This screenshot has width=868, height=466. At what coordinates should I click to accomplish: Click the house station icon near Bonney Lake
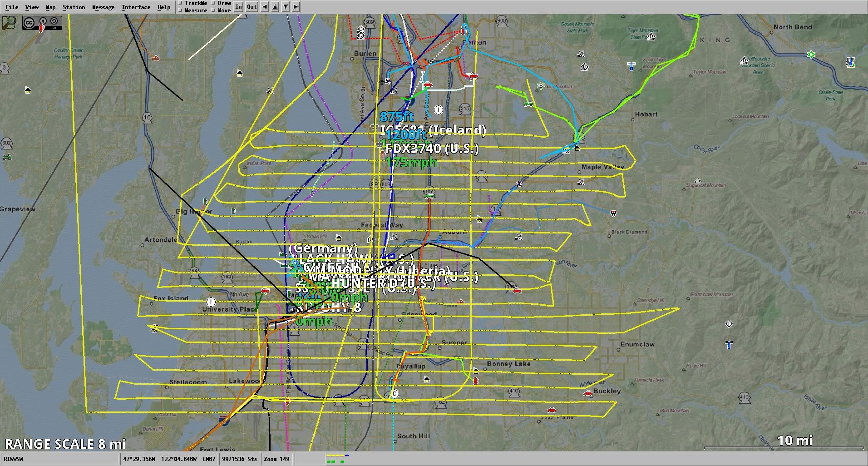point(476,371)
